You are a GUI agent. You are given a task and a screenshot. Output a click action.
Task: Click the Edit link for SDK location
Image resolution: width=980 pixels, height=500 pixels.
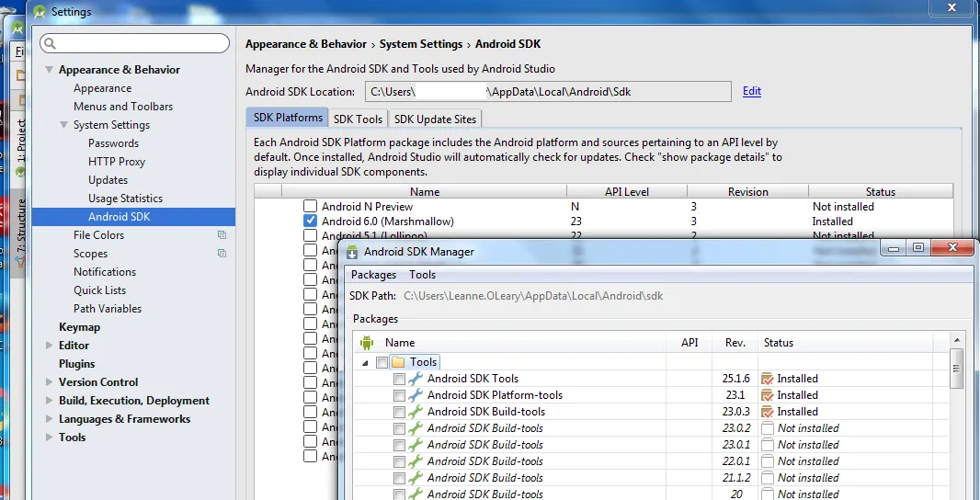pos(752,91)
